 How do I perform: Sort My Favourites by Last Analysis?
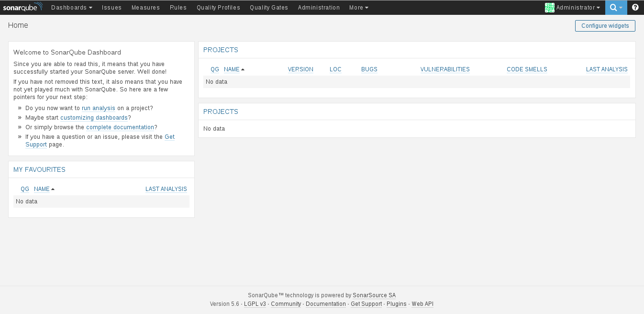166,189
